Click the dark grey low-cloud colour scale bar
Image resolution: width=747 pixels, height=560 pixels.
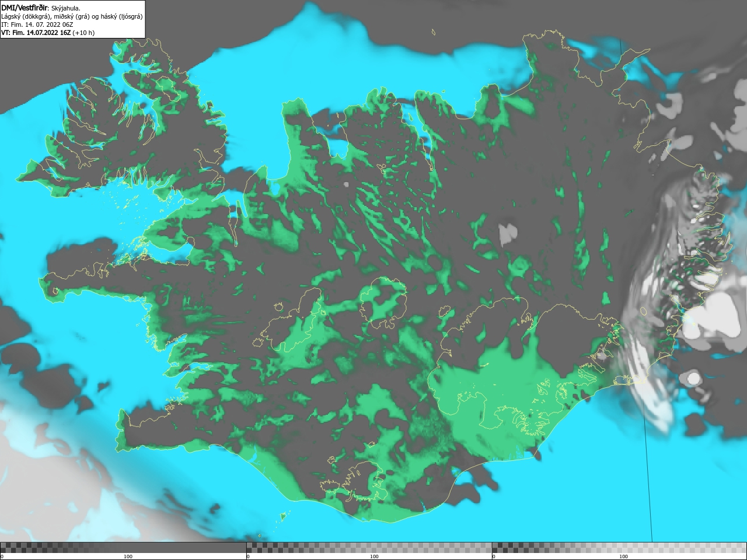123,548
